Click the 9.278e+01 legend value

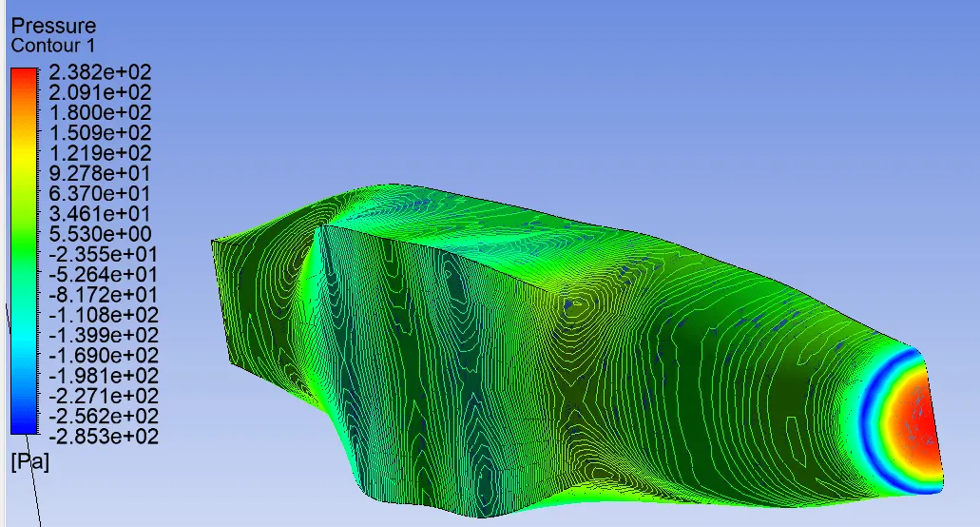(x=99, y=173)
